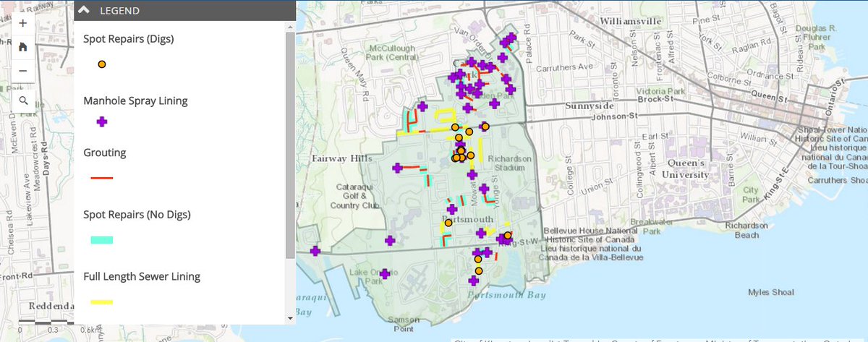Click the orange dig marker near King St W

(x=508, y=235)
